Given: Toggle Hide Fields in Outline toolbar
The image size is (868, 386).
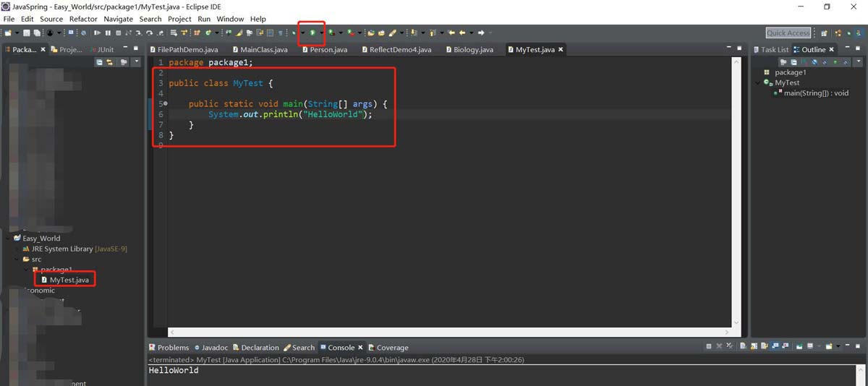Looking at the screenshot, I should [x=814, y=62].
